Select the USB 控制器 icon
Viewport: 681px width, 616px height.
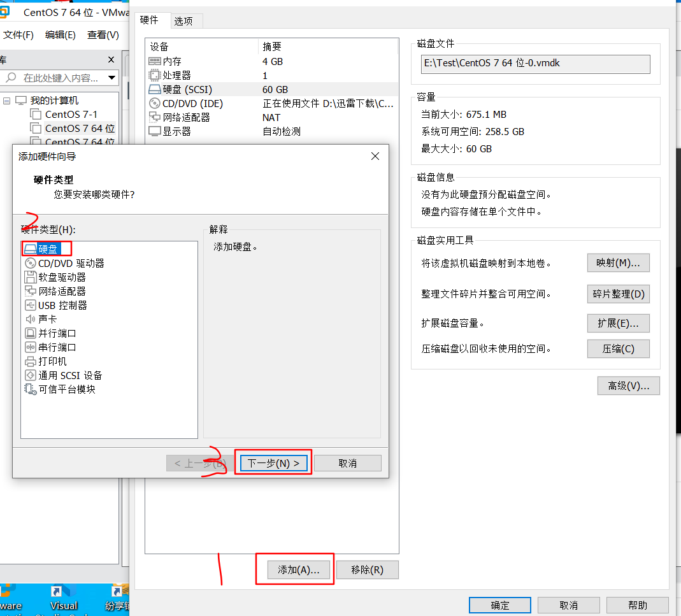tap(31, 305)
